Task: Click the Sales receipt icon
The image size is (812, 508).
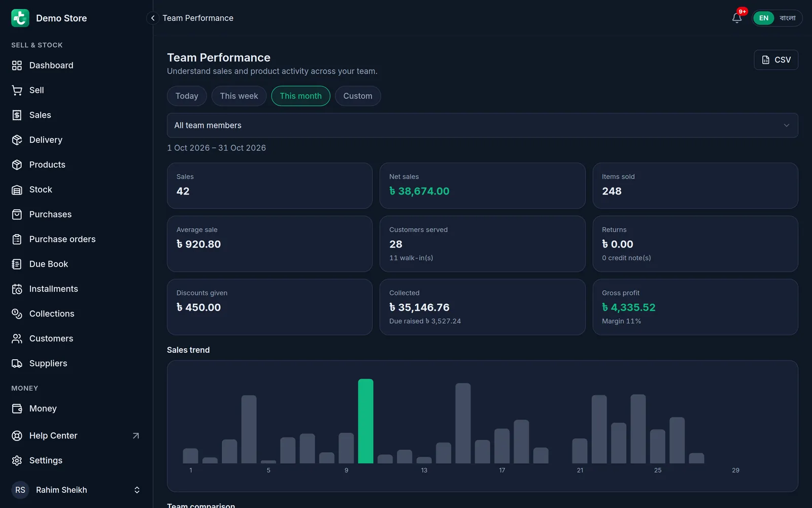Action: tap(17, 115)
